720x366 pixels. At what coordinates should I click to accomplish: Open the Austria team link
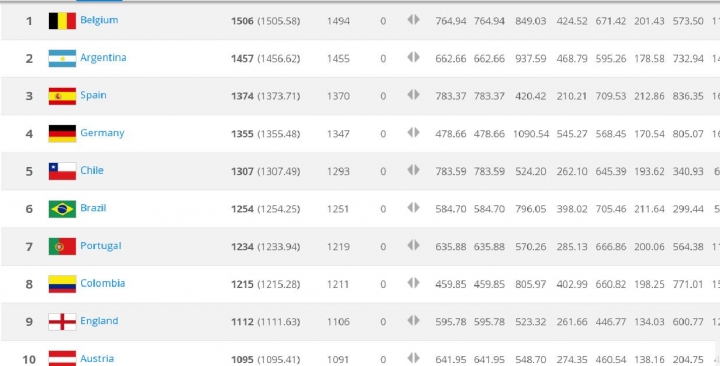97,358
